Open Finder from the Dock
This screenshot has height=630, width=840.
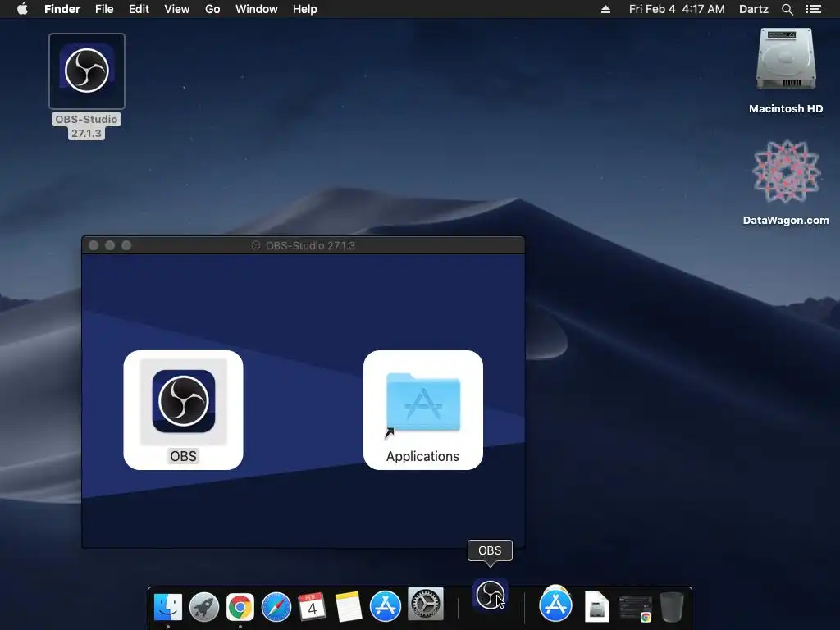(168, 606)
